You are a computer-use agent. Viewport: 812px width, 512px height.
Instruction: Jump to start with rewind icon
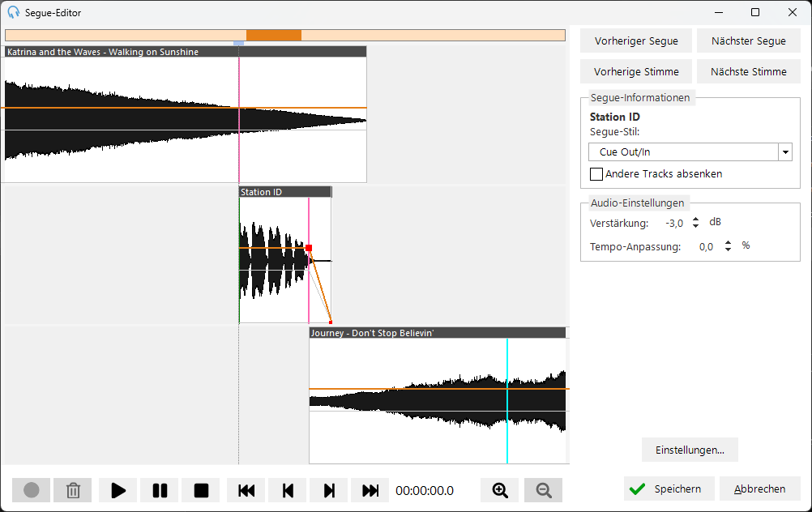[246, 490]
